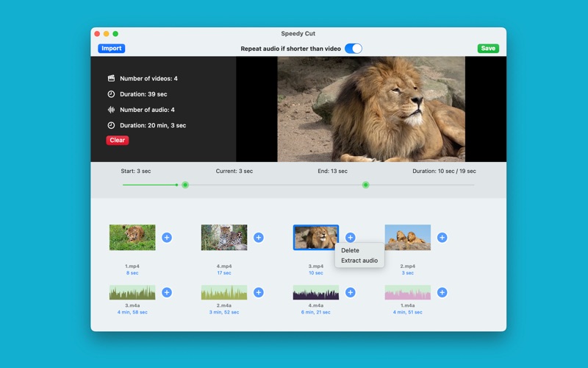Image resolution: width=588 pixels, height=368 pixels.
Task: Select the 1.mp4 cheetah video thumbnail
Action: [x=132, y=237]
